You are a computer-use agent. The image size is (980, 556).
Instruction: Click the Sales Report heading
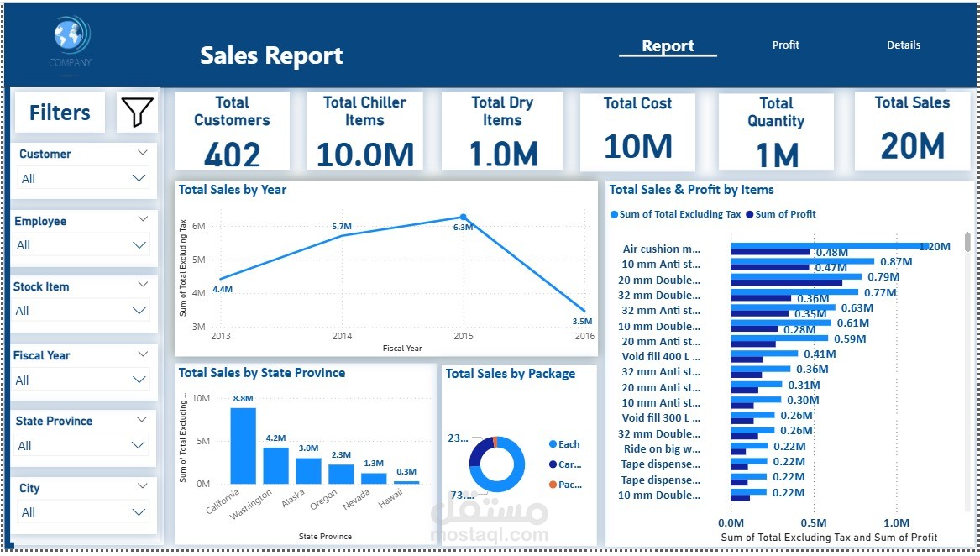pos(271,55)
